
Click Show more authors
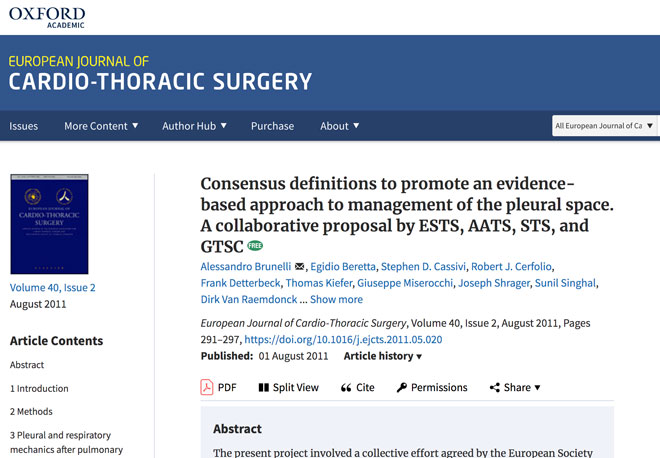[x=336, y=299]
